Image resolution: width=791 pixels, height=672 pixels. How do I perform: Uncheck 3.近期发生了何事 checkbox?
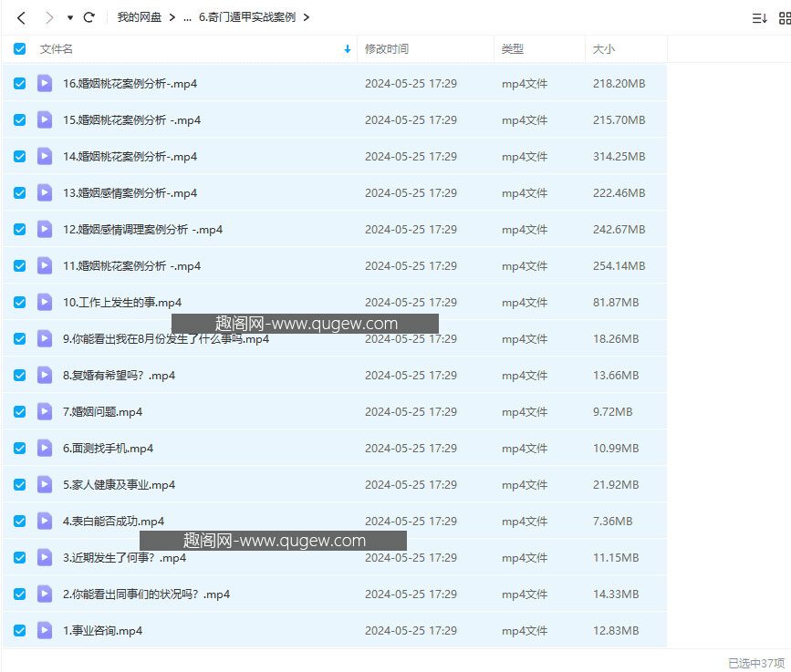pos(20,557)
